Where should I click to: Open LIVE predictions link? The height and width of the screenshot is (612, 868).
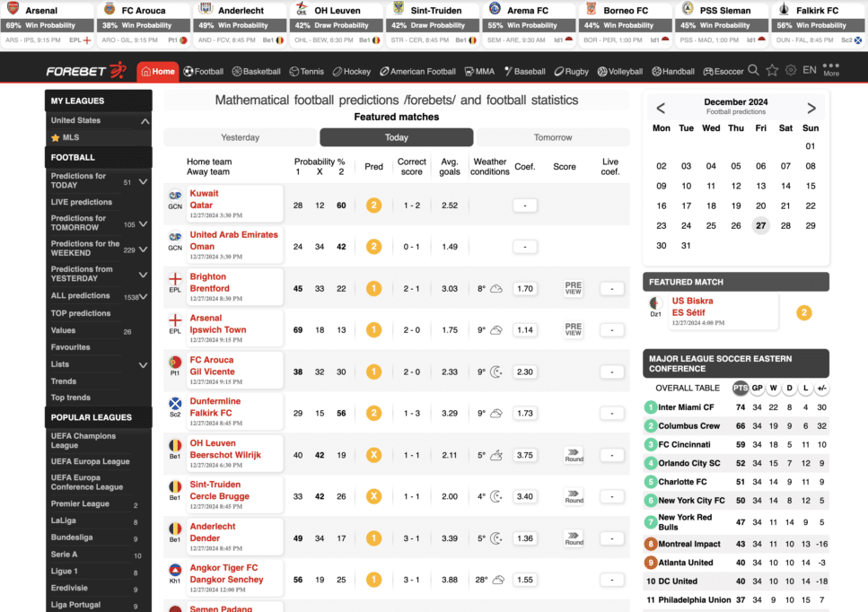82,202
